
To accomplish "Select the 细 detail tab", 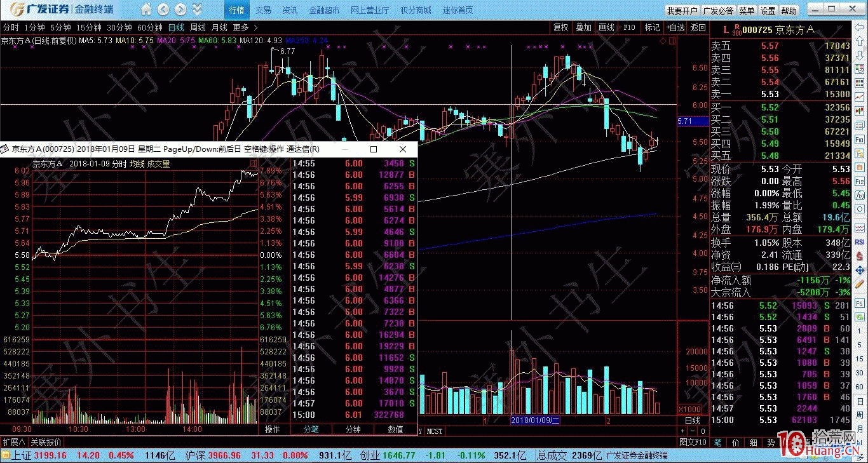I will pyautogui.click(x=753, y=442).
